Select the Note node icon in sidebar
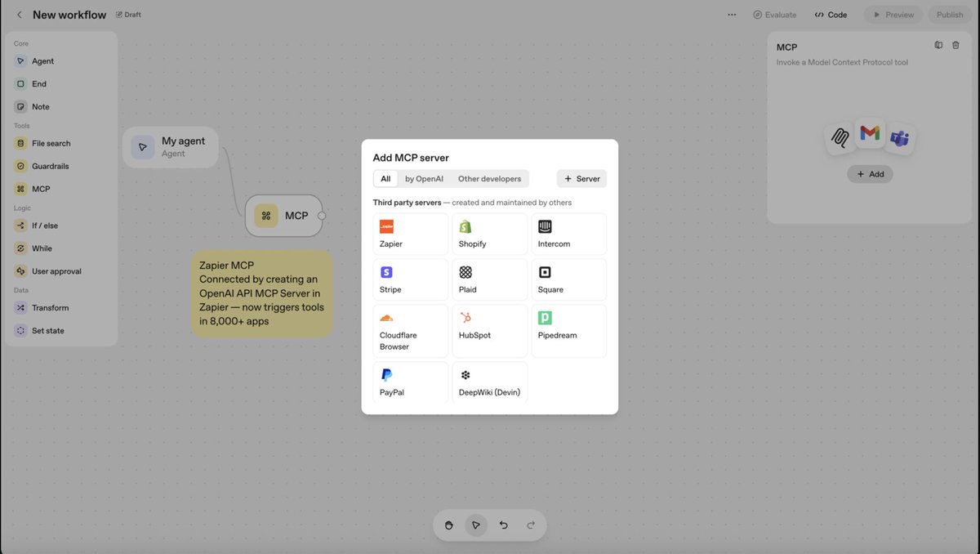 click(20, 107)
